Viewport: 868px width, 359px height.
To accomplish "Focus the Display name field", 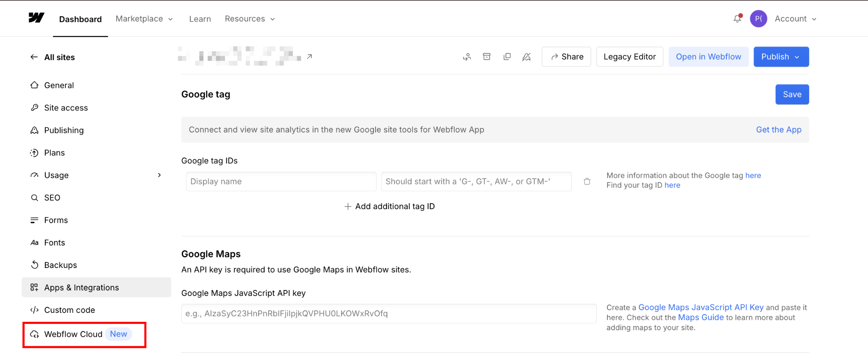I will click(x=281, y=181).
